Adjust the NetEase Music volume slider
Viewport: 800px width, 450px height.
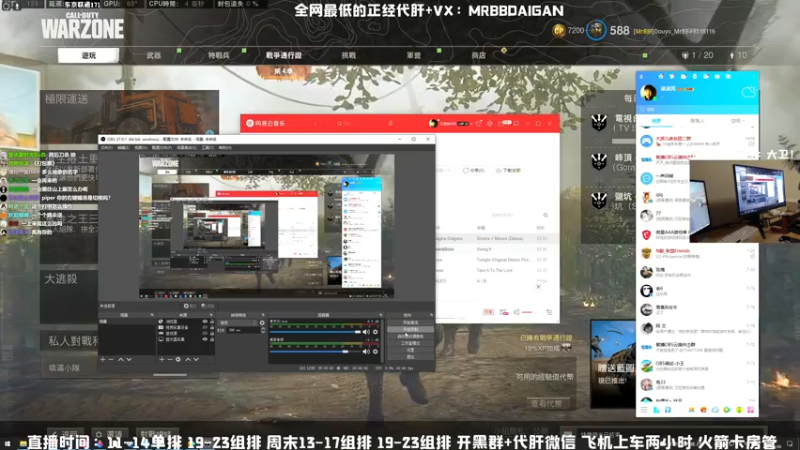[x=531, y=312]
